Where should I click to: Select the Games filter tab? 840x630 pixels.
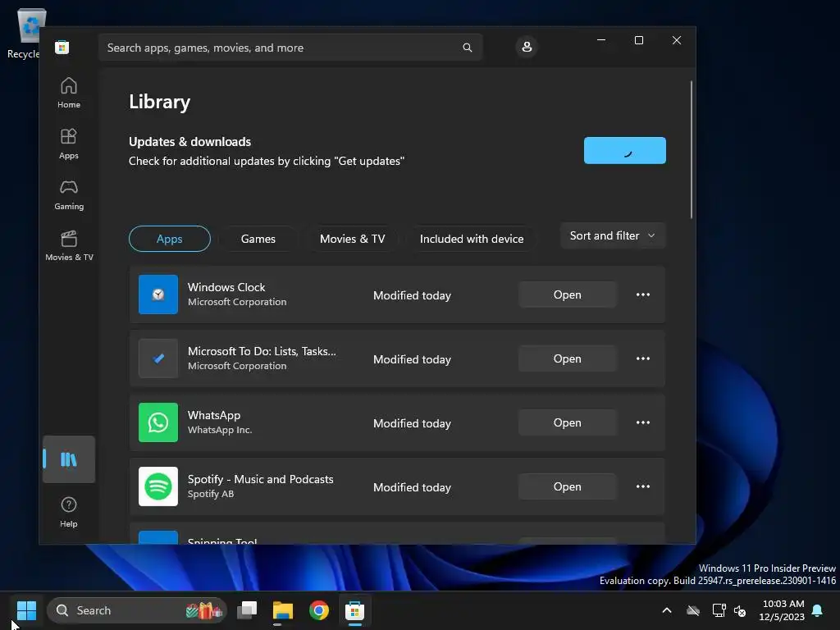(258, 239)
